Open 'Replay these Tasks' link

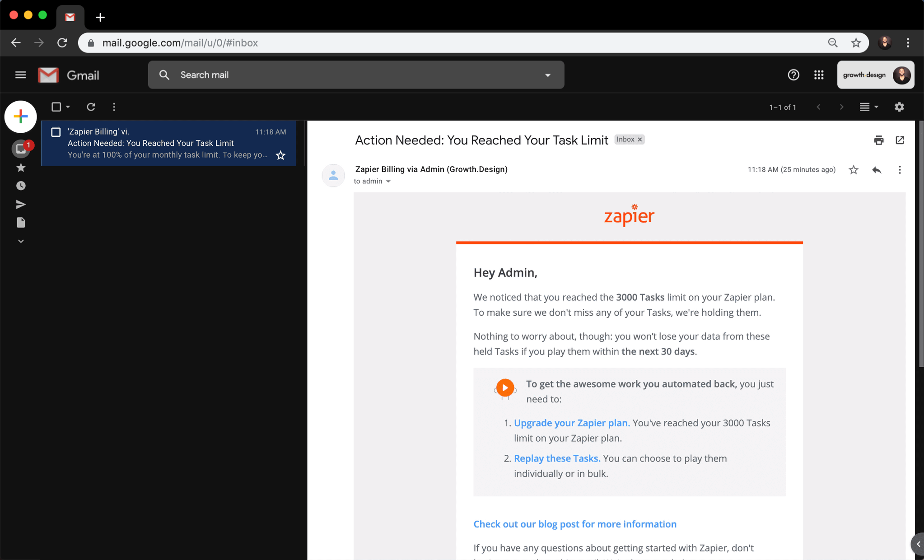tap(557, 458)
